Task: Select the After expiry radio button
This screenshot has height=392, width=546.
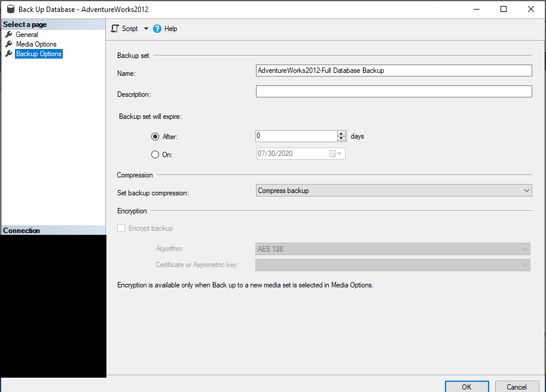Action: pos(155,137)
